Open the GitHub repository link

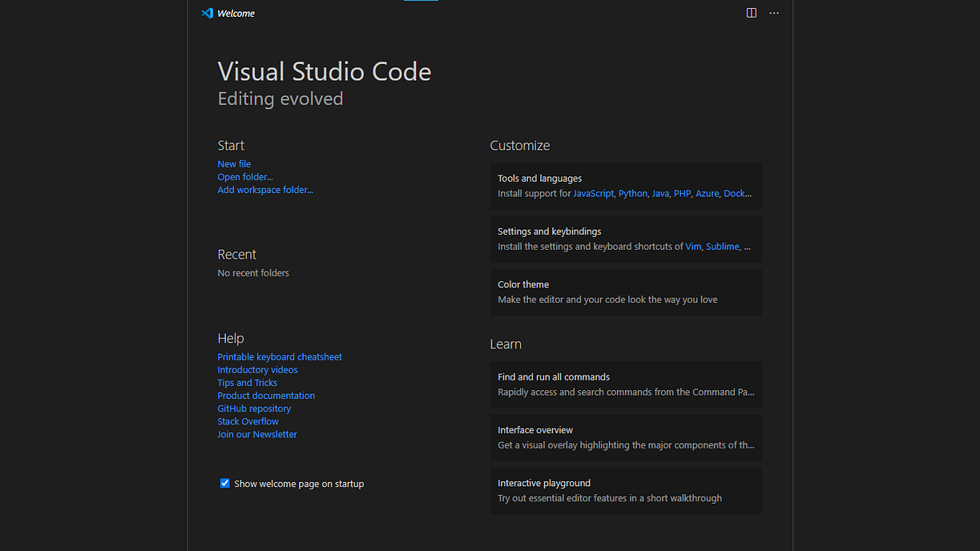(254, 408)
